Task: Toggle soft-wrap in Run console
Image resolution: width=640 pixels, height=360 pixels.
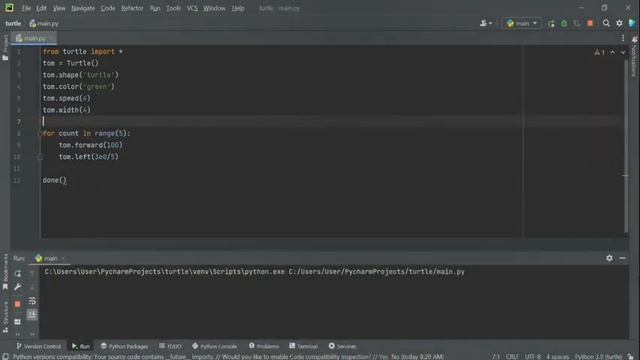Action: coord(32,301)
